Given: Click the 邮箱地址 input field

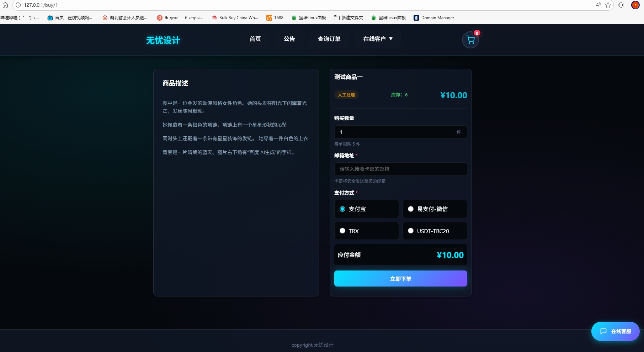Looking at the screenshot, I should [x=400, y=169].
